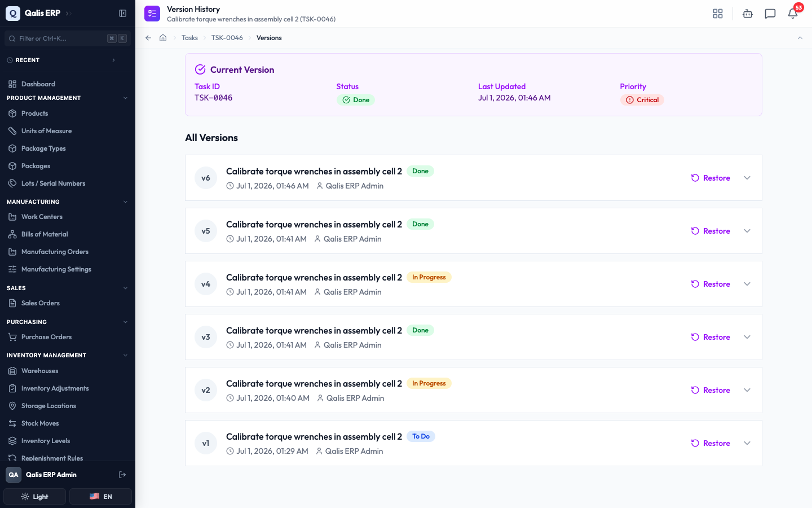
Task: Restore version v1
Action: click(x=710, y=443)
